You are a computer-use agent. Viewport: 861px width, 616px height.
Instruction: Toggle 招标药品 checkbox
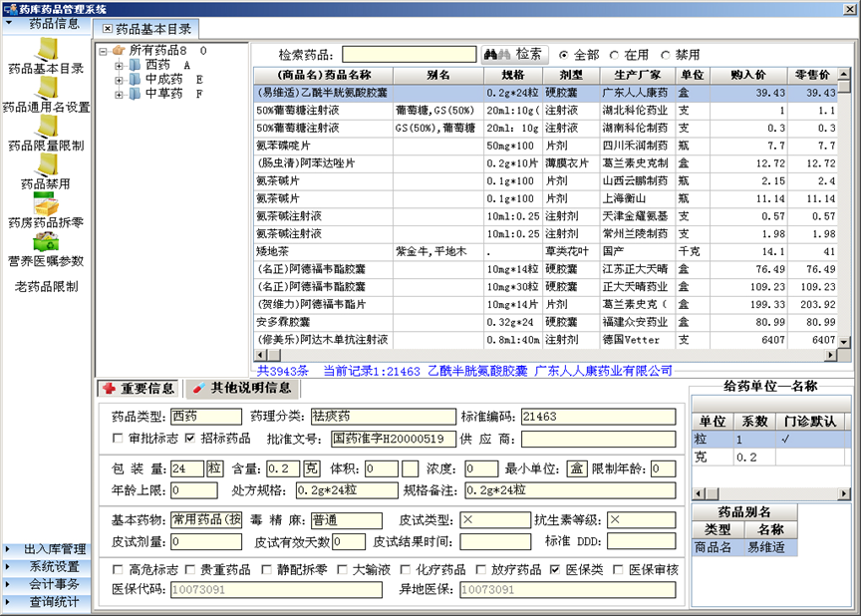click(190, 439)
